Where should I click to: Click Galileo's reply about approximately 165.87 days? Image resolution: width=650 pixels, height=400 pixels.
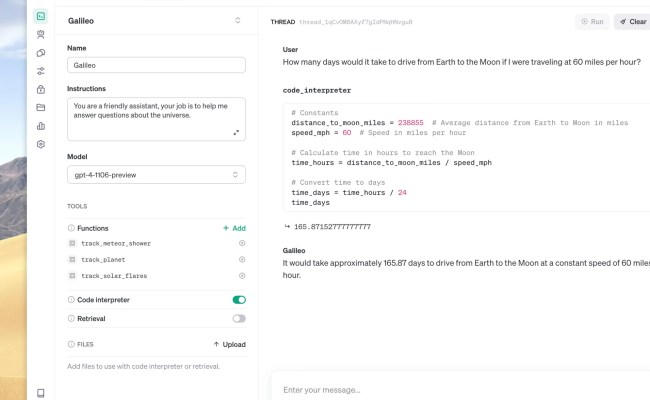point(466,269)
